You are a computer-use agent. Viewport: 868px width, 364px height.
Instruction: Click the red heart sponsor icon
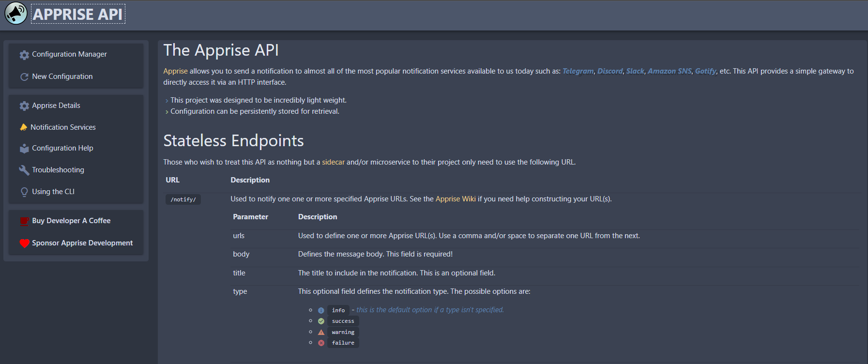click(24, 243)
